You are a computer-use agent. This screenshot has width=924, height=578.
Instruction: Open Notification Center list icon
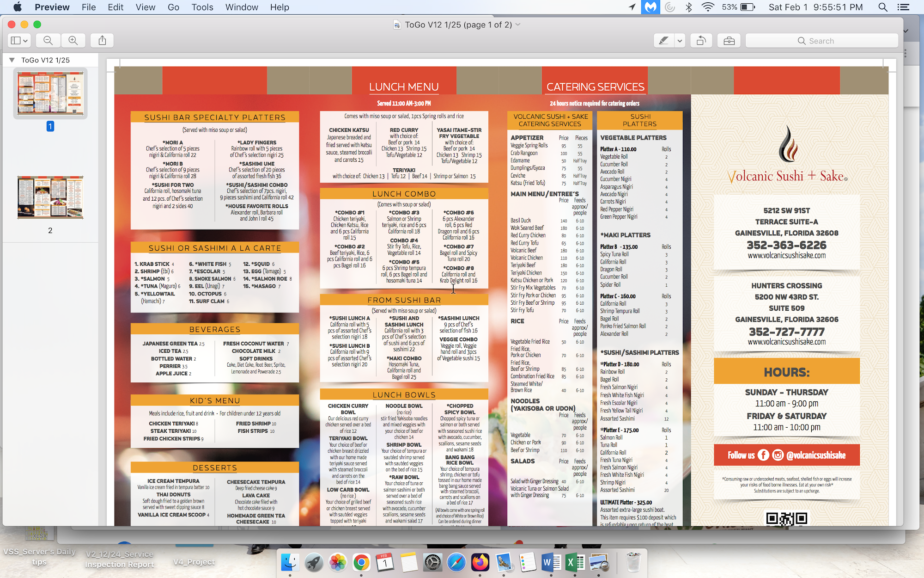pyautogui.click(x=903, y=7)
